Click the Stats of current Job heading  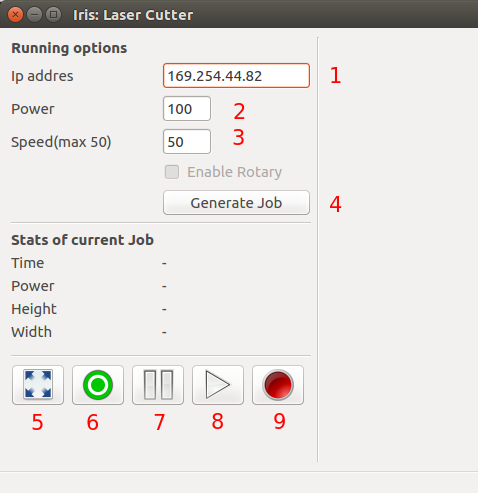pyautogui.click(x=83, y=240)
